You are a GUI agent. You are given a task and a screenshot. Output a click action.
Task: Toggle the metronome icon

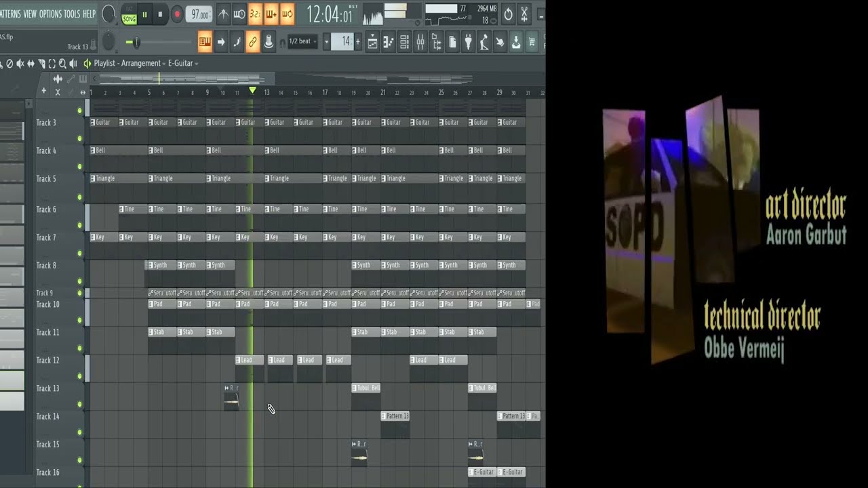222,14
